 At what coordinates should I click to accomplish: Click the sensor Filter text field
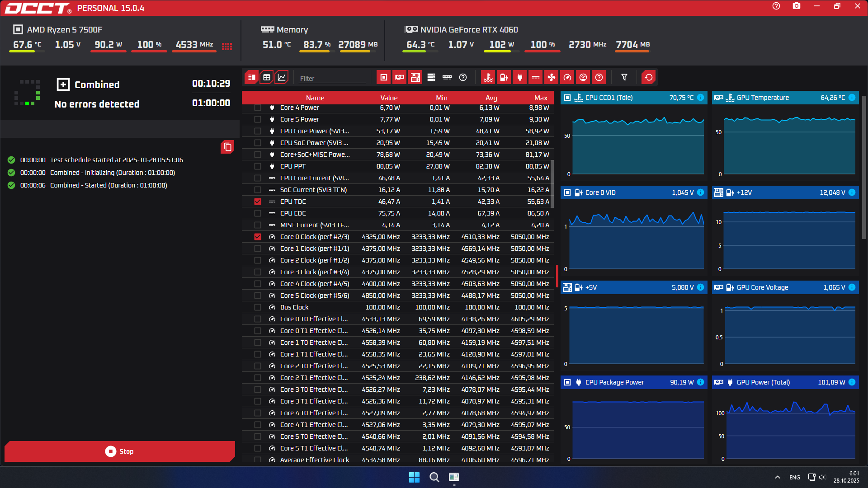tap(332, 78)
